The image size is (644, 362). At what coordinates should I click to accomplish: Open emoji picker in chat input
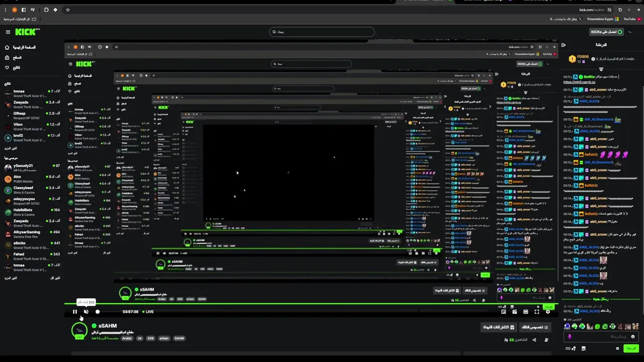[x=633, y=336]
